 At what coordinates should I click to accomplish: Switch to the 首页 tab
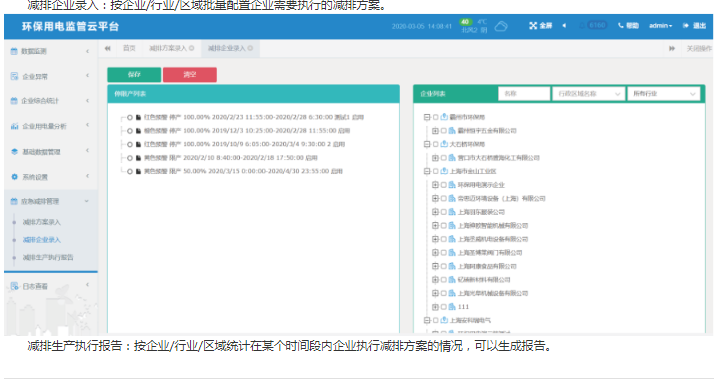(129, 48)
